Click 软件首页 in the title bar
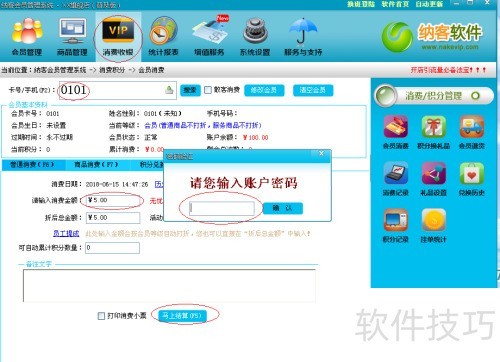Screen dimensions: 500x362 point(395,4)
